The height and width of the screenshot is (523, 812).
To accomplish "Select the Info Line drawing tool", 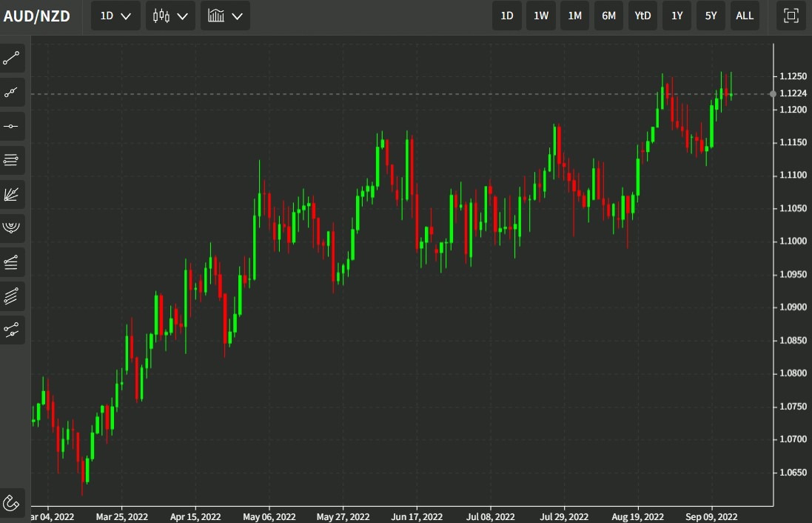I will coord(12,92).
